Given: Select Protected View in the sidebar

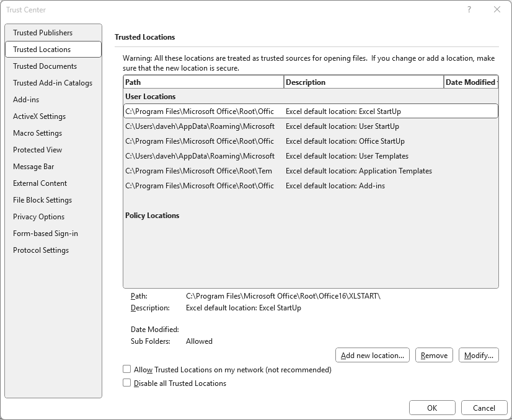Looking at the screenshot, I should 38,150.
